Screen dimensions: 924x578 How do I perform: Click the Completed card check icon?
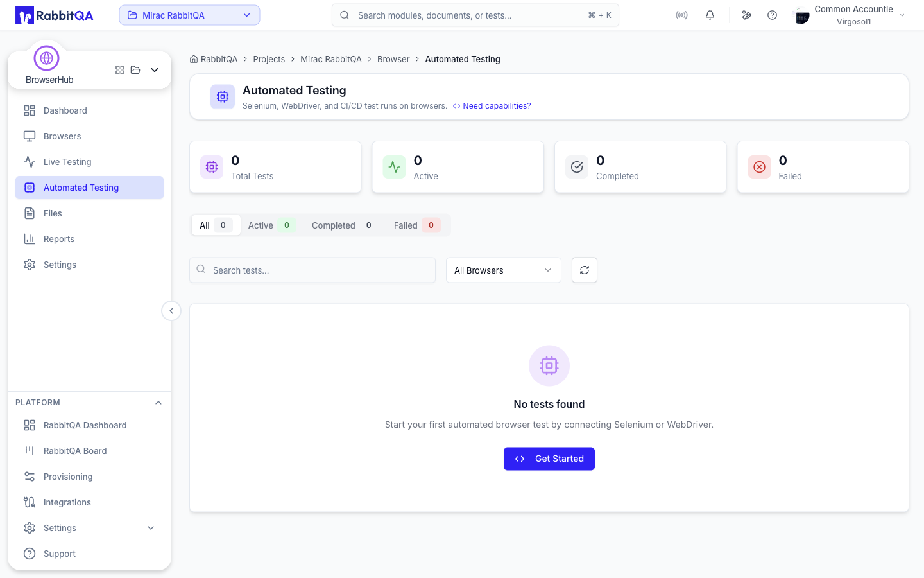(x=577, y=167)
